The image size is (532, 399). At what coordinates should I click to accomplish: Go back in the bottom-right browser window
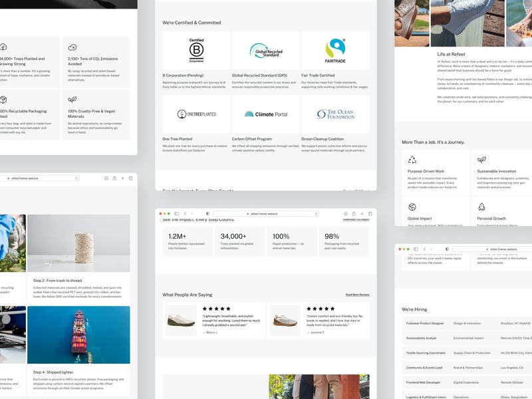tap(424, 249)
